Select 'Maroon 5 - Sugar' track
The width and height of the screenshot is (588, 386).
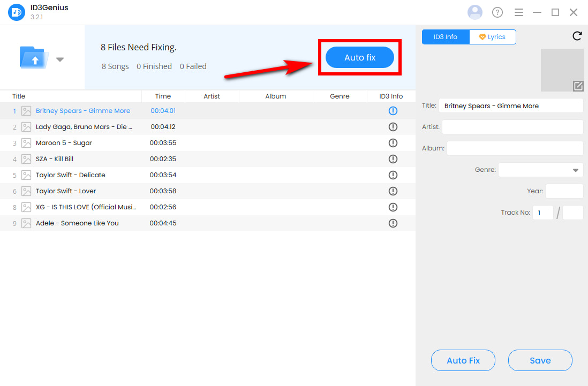coord(208,143)
